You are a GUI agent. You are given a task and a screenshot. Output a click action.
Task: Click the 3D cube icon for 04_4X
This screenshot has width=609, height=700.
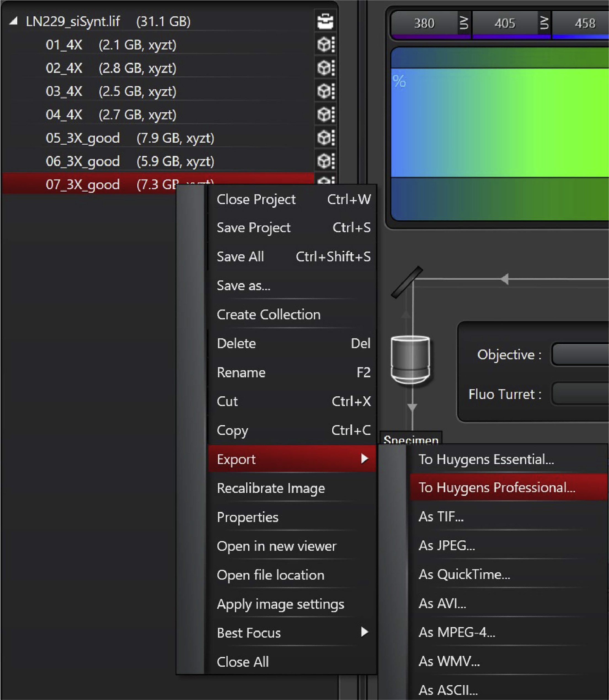[325, 114]
